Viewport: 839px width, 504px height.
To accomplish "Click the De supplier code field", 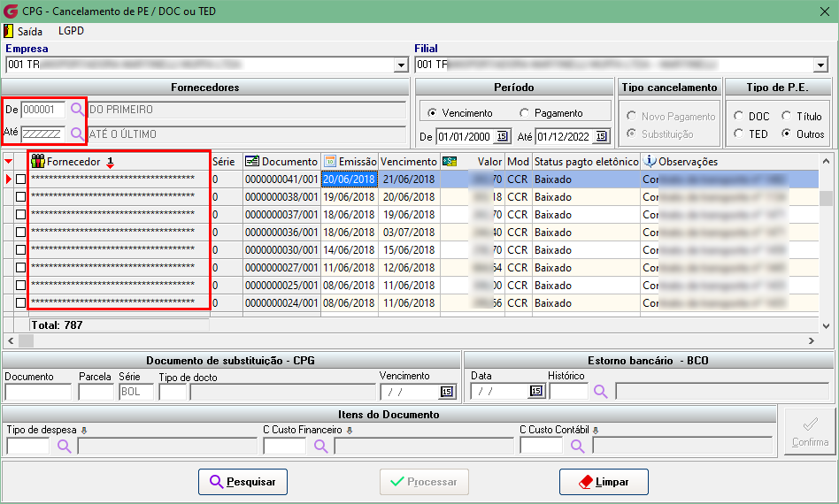I will pyautogui.click(x=42, y=110).
